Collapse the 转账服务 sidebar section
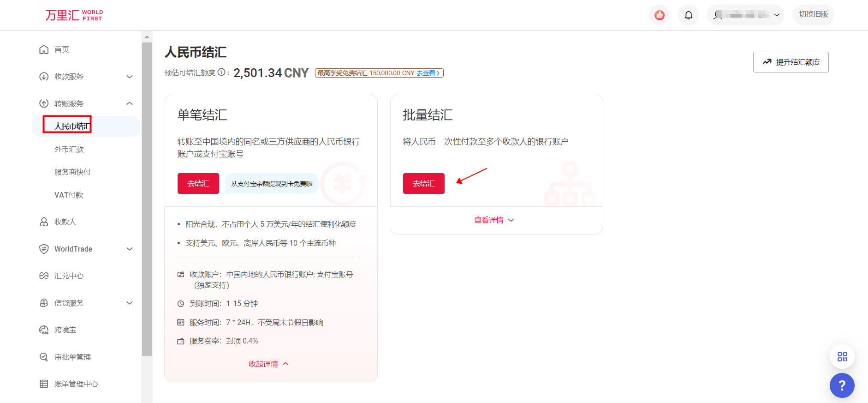Screen dimensions: 868x403 [130, 103]
